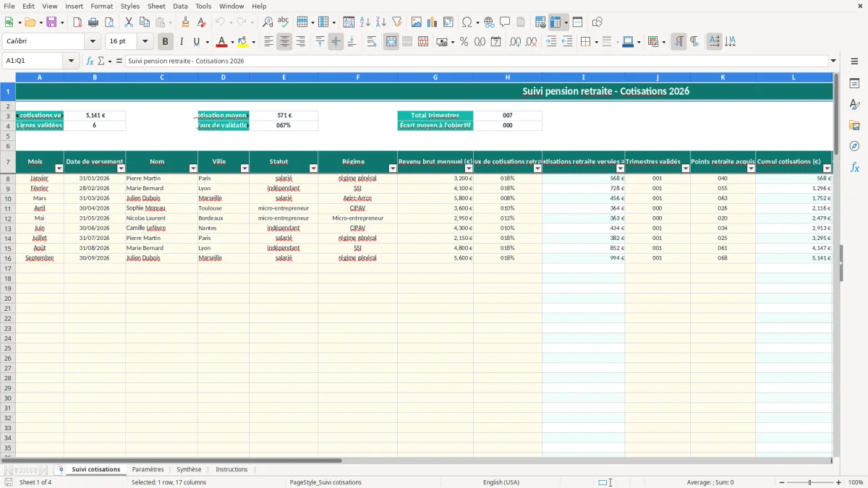Click Export as PDF icon
Screen dimensions: 868x488
(x=77, y=22)
